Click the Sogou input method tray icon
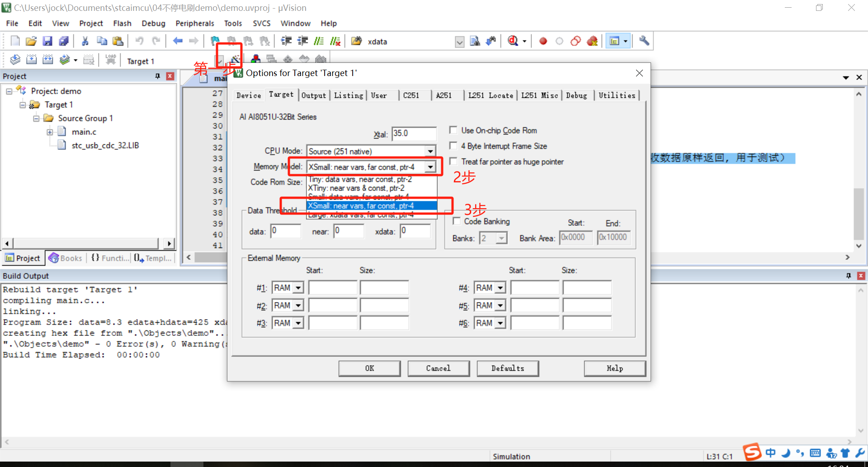Image resolution: width=868 pixels, height=467 pixels. (x=752, y=452)
